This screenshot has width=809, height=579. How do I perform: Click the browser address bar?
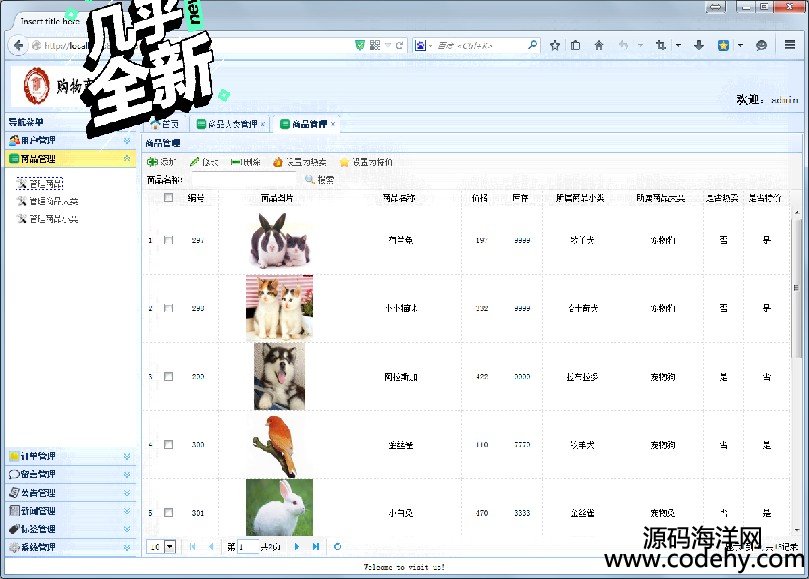tap(191, 45)
